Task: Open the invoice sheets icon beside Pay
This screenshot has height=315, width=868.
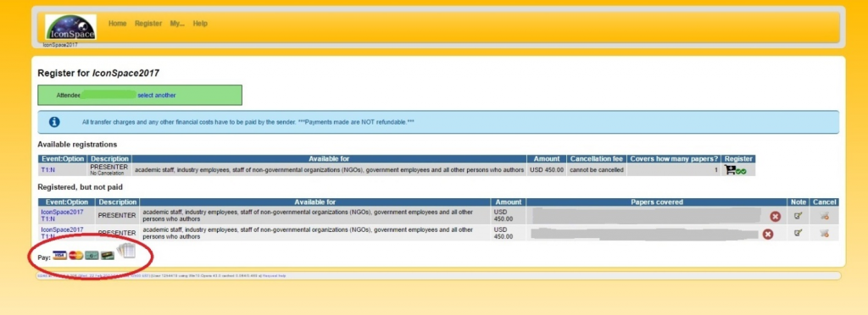Action: pos(126,251)
